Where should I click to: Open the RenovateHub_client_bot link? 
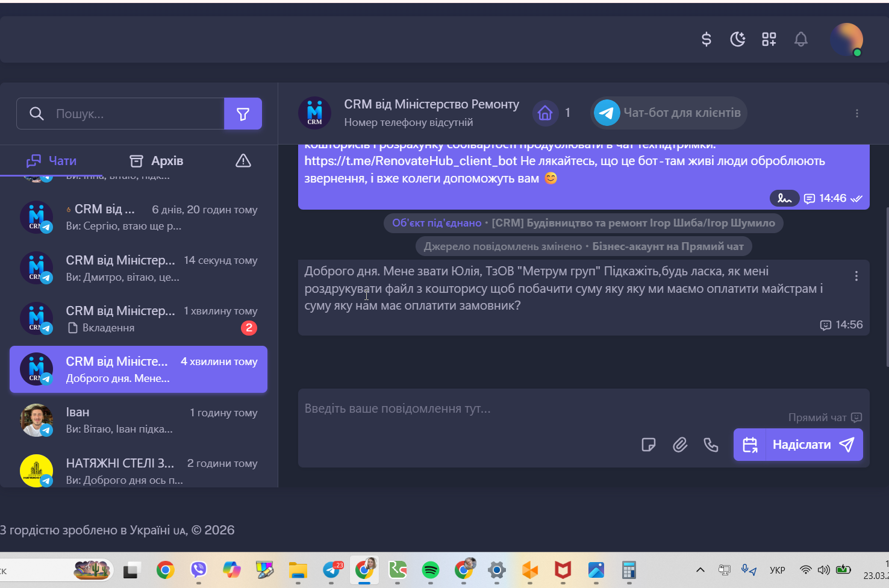411,161
